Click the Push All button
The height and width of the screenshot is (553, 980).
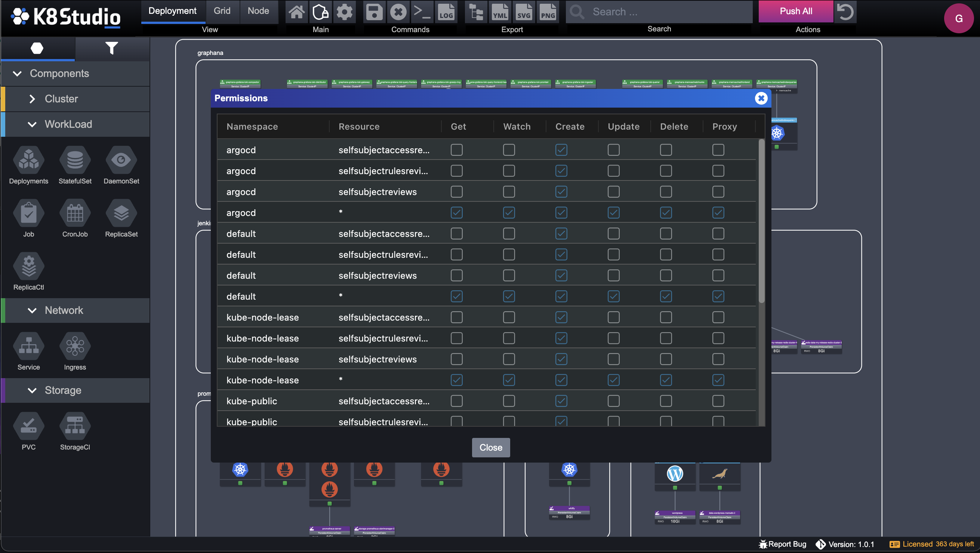(x=796, y=11)
